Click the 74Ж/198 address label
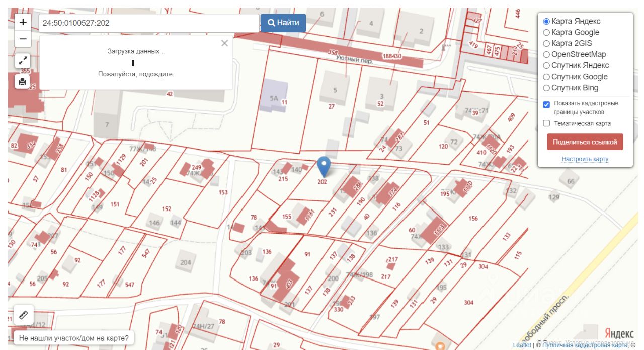Screen dimensions: 644x350 point(360,275)
